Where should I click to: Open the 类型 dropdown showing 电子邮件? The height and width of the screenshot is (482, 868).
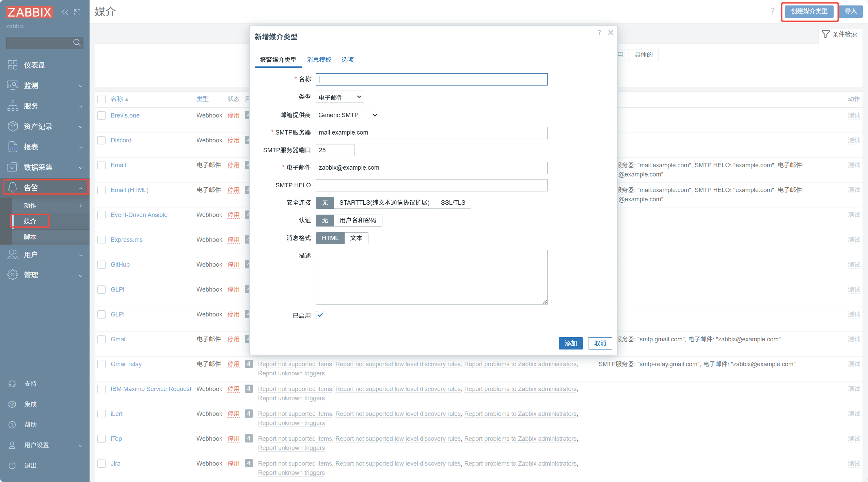tap(340, 97)
